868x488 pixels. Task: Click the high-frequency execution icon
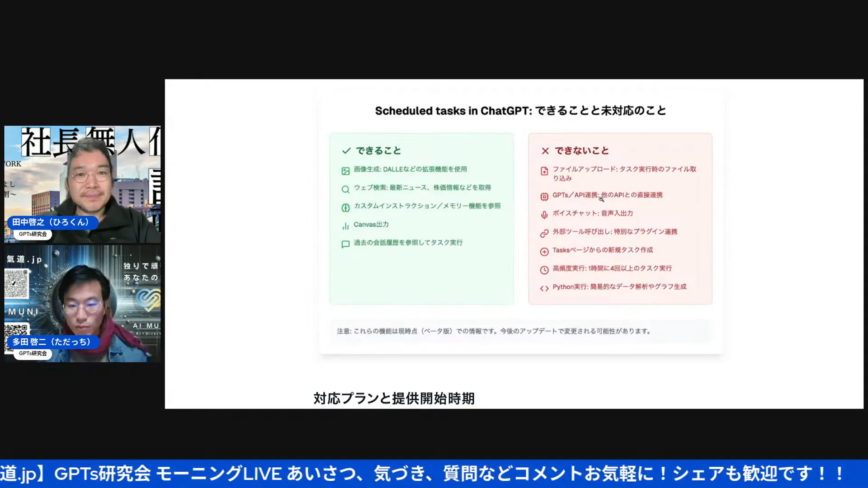tap(544, 268)
